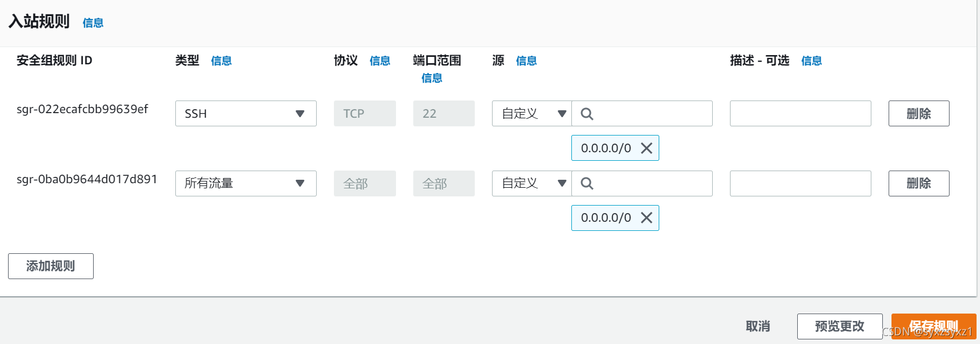980x344 pixels.
Task: Focus the description field of 所有流量 rule
Action: point(801,183)
